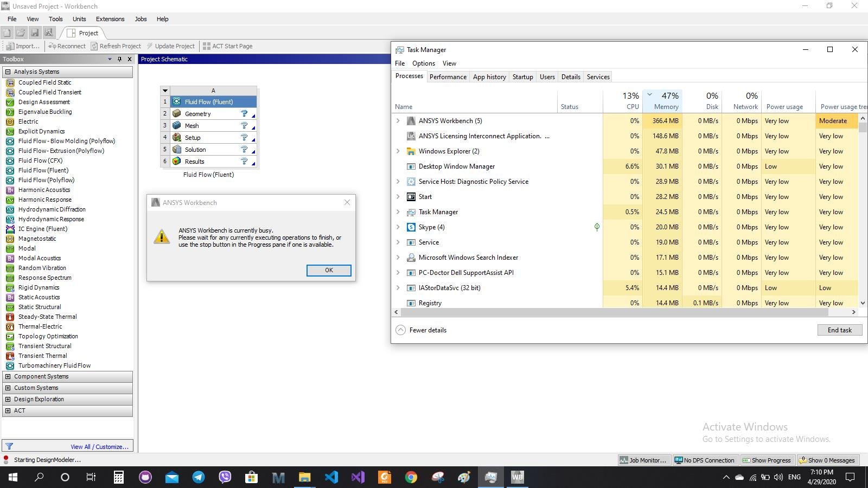The width and height of the screenshot is (868, 488).
Task: Select Modal analysis system
Action: point(27,248)
